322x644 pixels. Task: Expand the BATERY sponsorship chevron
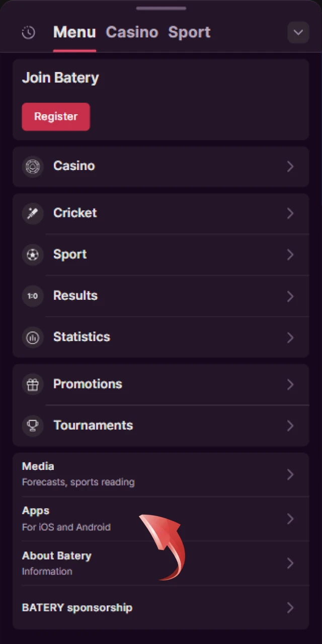pyautogui.click(x=290, y=608)
